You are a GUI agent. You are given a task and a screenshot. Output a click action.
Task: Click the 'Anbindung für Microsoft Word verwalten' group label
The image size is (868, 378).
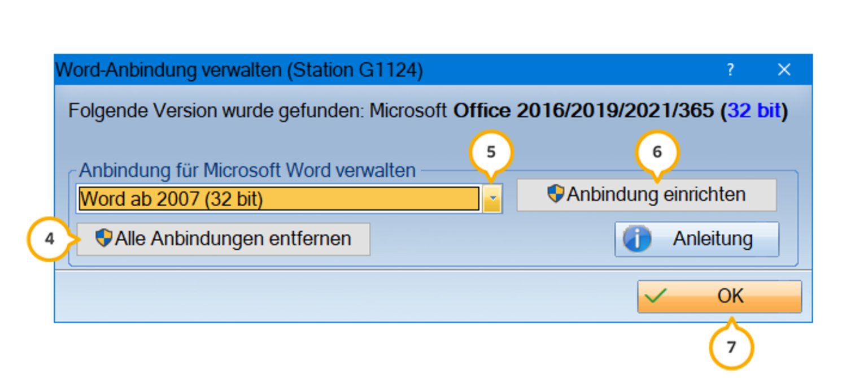tap(247, 170)
